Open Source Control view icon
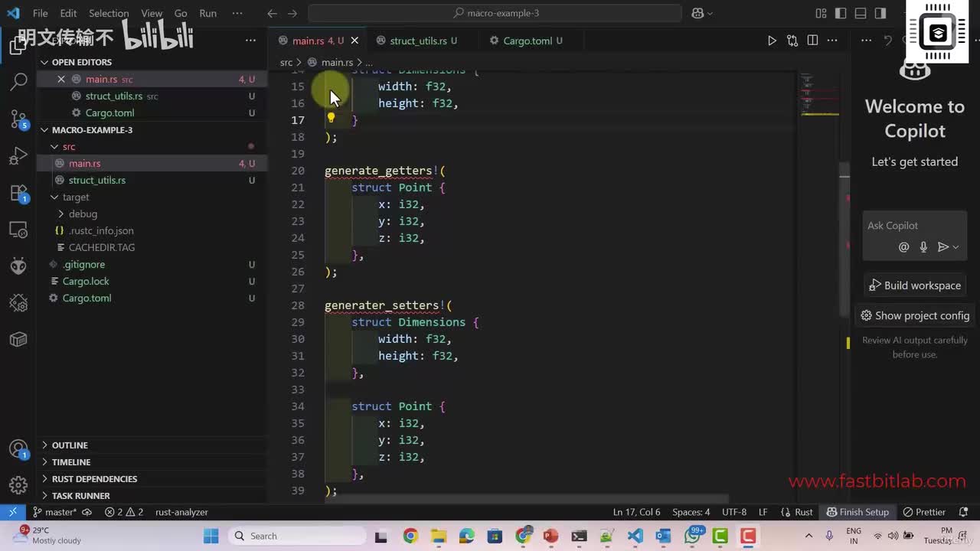980x551 pixels. tap(18, 119)
